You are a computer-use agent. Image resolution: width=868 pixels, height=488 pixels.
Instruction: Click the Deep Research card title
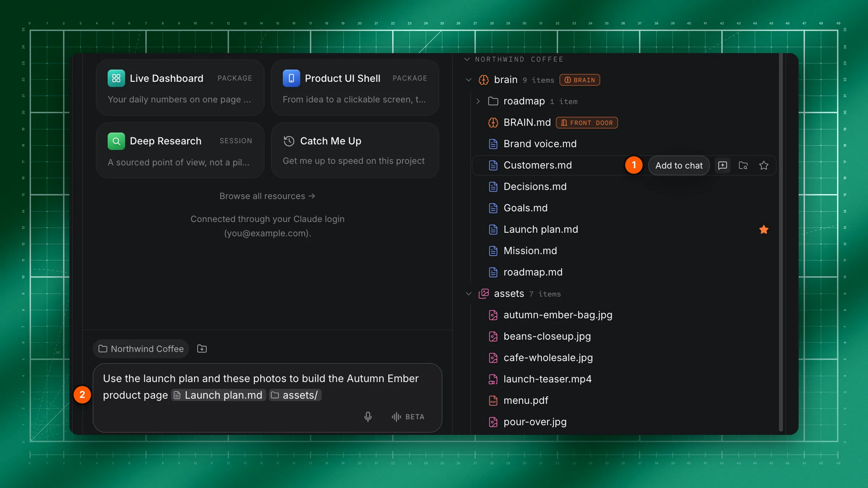tap(165, 141)
